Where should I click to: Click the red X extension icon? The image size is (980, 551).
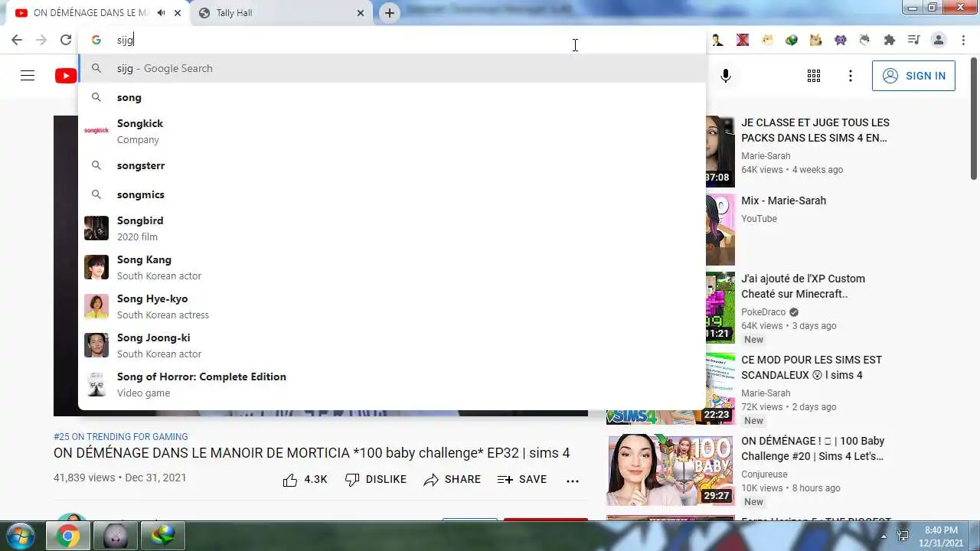click(742, 40)
